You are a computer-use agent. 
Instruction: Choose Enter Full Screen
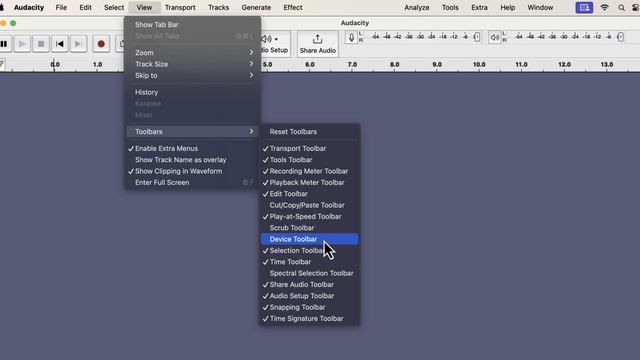click(192, 182)
